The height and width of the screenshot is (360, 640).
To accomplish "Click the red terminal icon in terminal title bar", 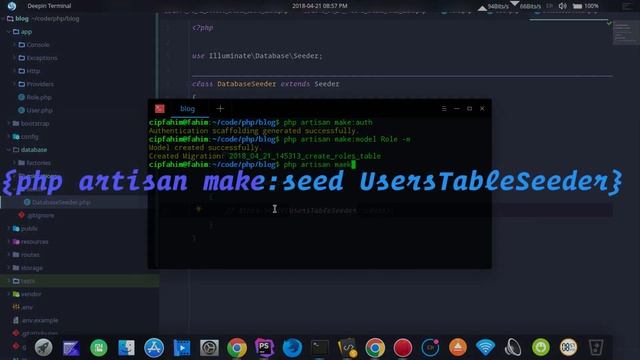I will coord(160,109).
